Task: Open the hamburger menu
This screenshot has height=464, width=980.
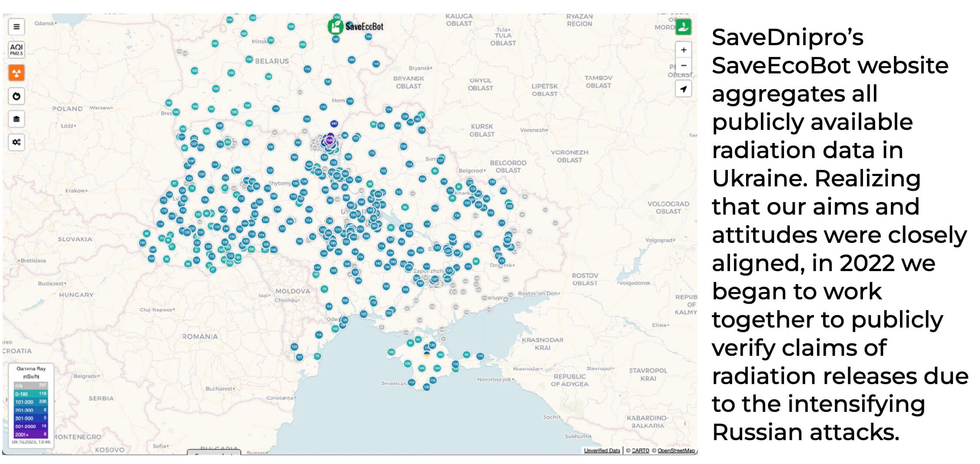Action: (17, 27)
